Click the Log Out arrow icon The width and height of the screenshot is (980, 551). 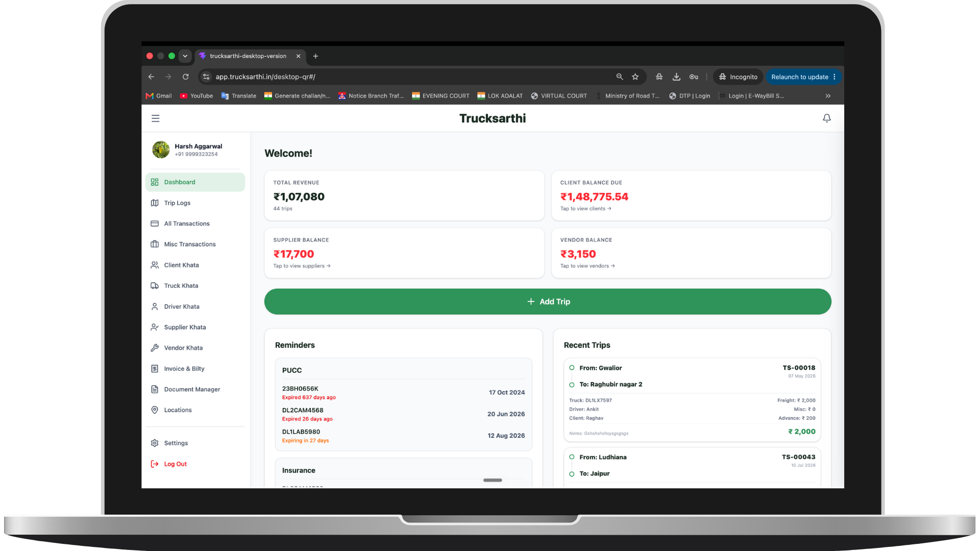point(155,464)
